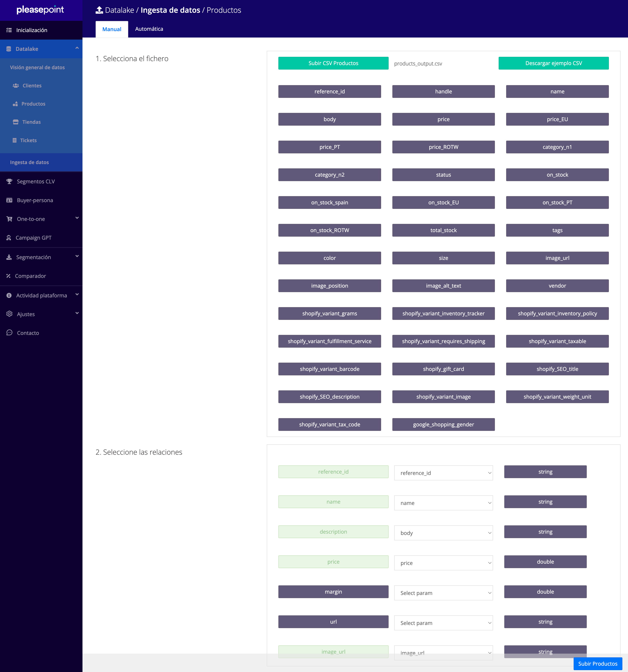Open the margin Select param dropdown
Viewport: 628px width, 672px height.
(x=443, y=593)
